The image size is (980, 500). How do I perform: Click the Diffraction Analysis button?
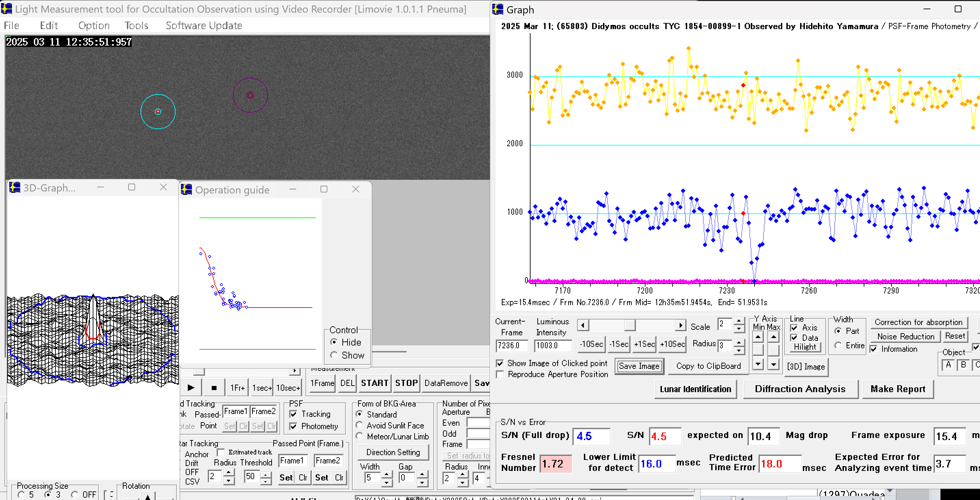[x=800, y=389]
